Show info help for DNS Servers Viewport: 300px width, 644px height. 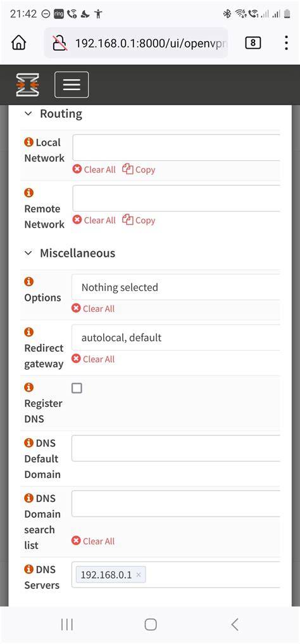tap(28, 569)
